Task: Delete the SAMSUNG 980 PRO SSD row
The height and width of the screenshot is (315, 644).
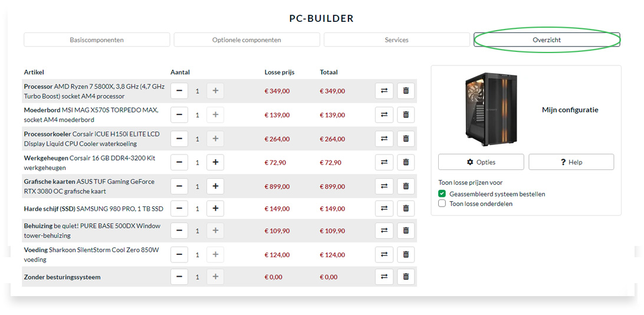Action: (406, 209)
